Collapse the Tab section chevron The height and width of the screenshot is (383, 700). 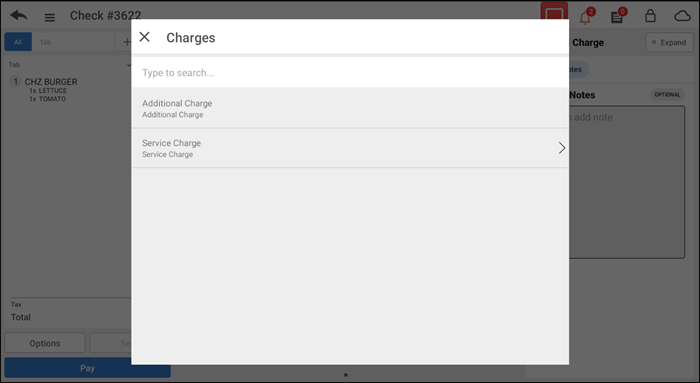click(129, 65)
